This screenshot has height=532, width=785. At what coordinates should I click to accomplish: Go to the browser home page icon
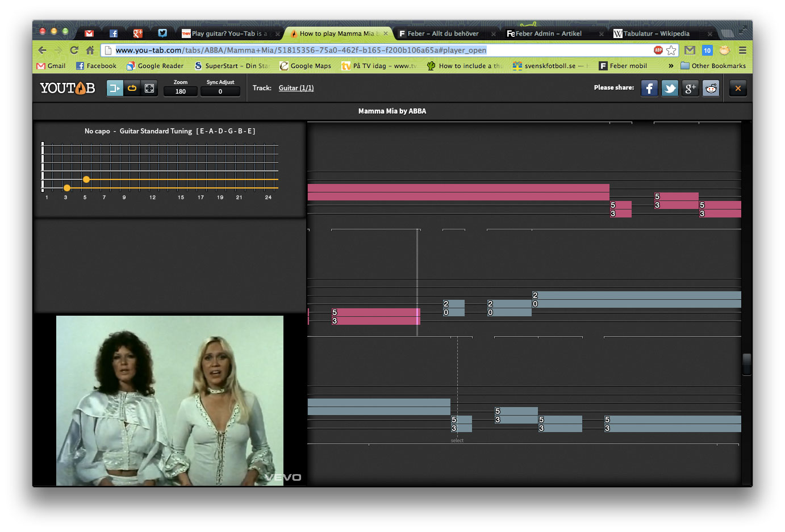coord(90,50)
